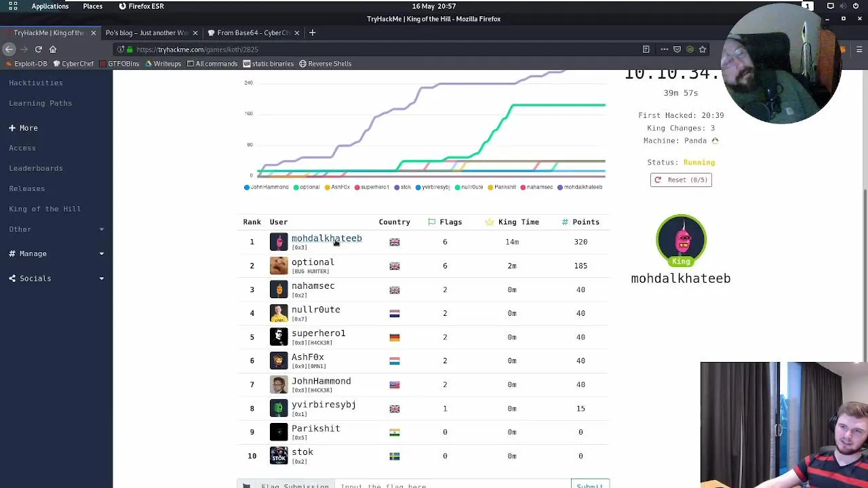
Task: Open JohnHammond's avatar in leaderboard
Action: tap(279, 384)
